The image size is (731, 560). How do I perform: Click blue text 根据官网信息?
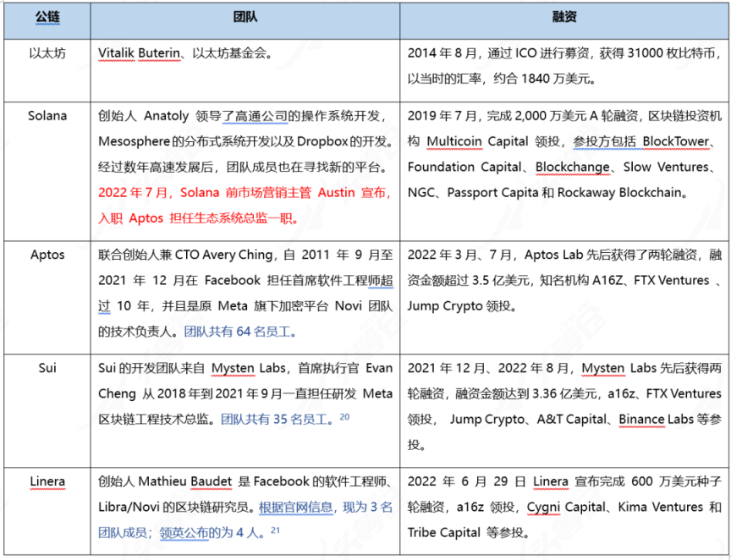(x=296, y=508)
